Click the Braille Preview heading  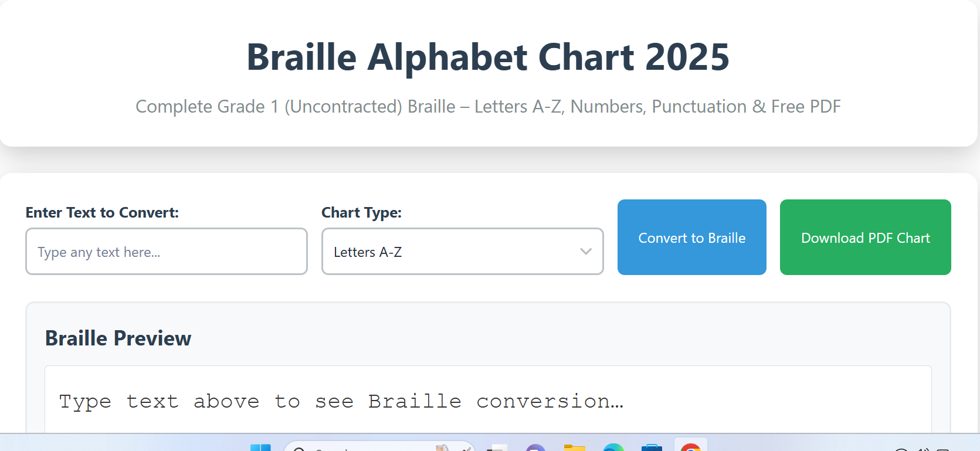(x=118, y=338)
